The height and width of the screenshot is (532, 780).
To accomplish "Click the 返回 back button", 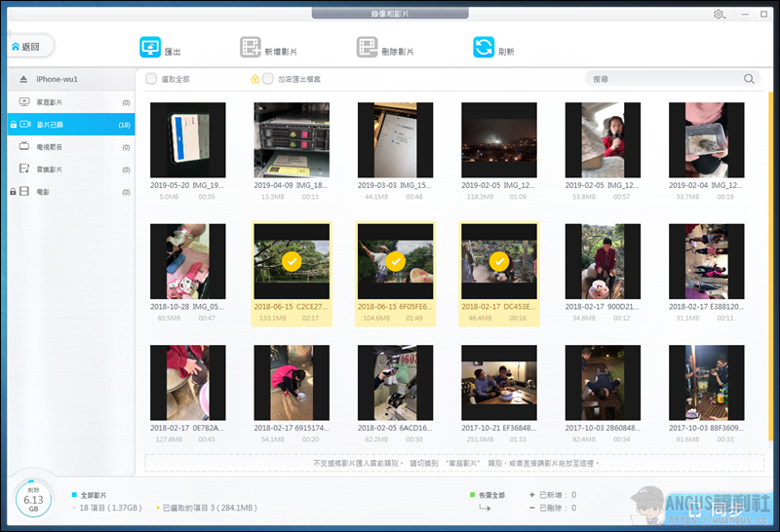I will (x=27, y=47).
